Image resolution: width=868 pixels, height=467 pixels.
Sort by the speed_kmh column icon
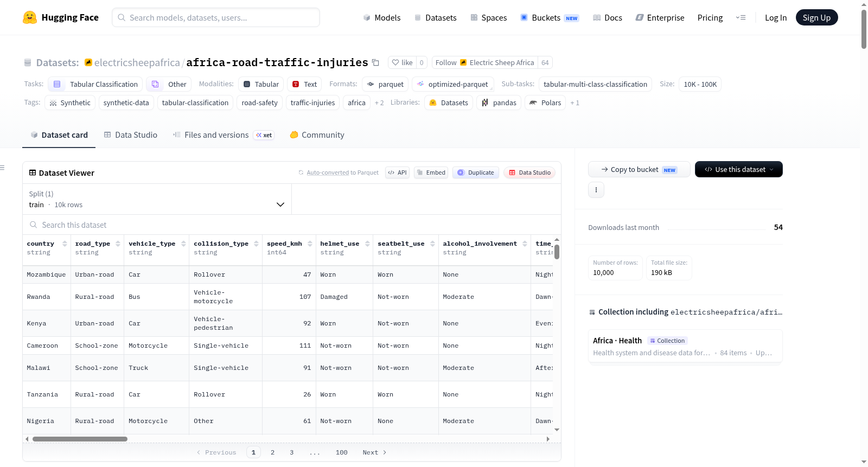(x=310, y=244)
